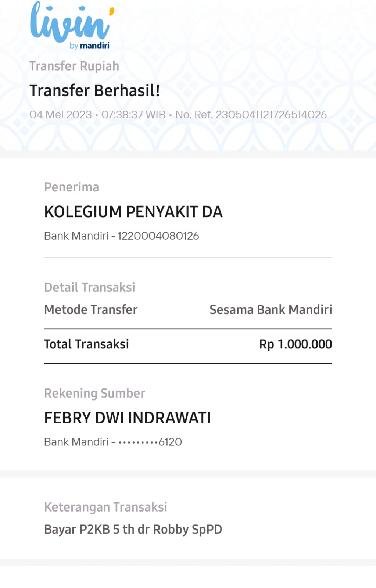Click the 'Rekening Sumber' section label
Screen dimensions: 376x588
[x=94, y=393]
